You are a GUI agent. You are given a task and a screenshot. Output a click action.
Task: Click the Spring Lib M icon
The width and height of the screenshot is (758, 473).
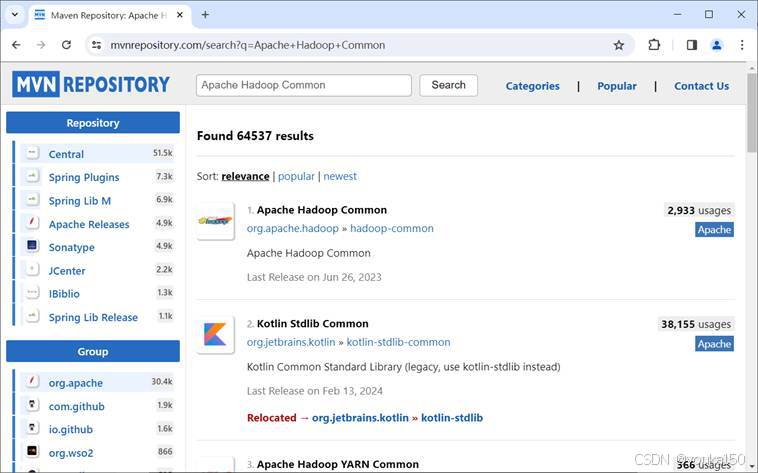32,200
